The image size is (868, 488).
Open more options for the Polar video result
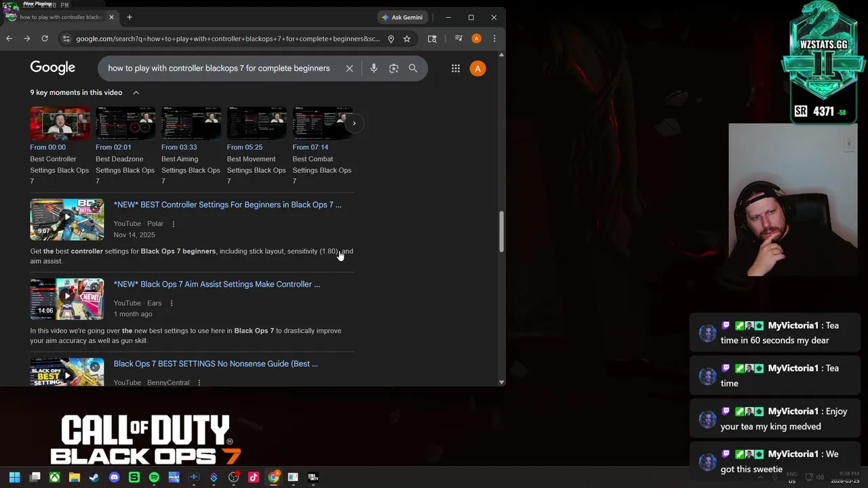coord(173,224)
